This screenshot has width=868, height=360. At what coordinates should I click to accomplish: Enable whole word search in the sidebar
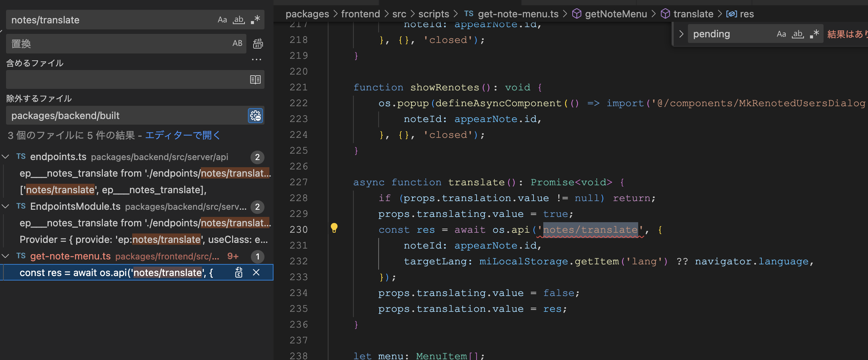tap(238, 20)
